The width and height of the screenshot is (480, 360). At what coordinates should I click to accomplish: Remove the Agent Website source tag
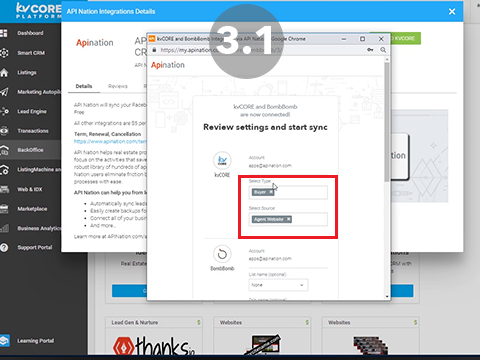point(289,219)
